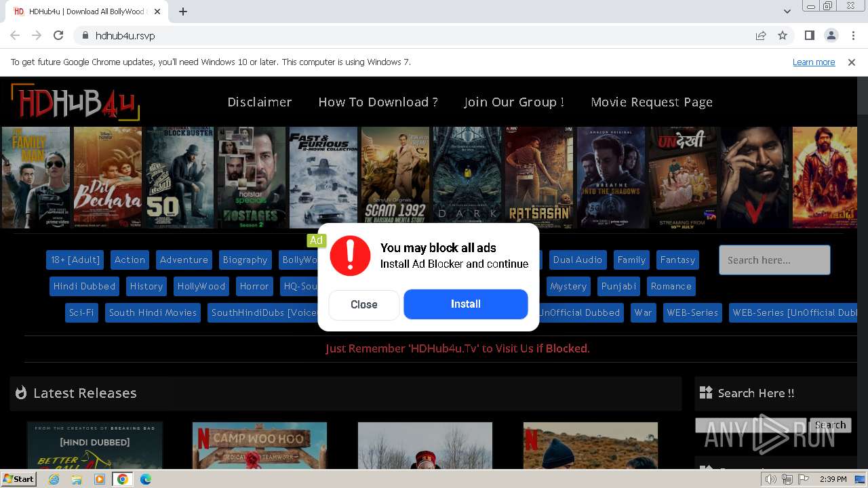Click the browser back arrow
This screenshot has width=868, height=488.
point(15,35)
